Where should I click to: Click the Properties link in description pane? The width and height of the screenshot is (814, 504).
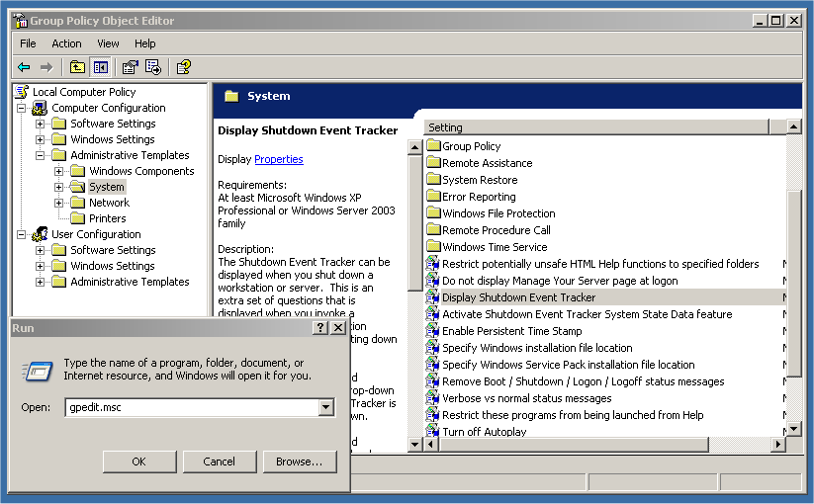pos(278,159)
